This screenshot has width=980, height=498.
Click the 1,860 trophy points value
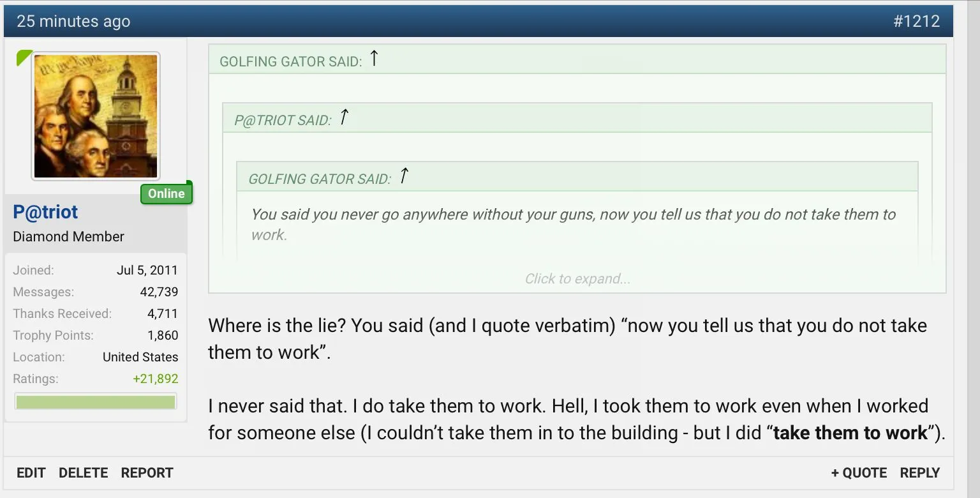[163, 336]
